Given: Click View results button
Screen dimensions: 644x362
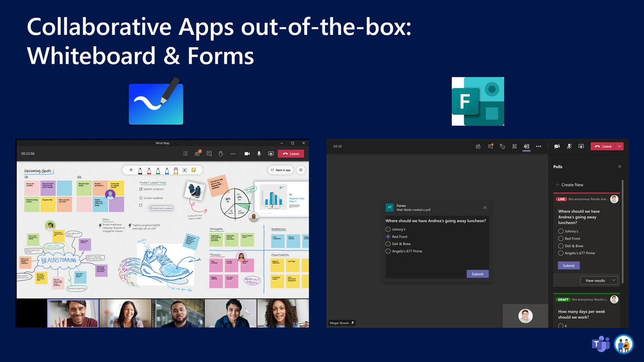Looking at the screenshot, I should tap(595, 280).
